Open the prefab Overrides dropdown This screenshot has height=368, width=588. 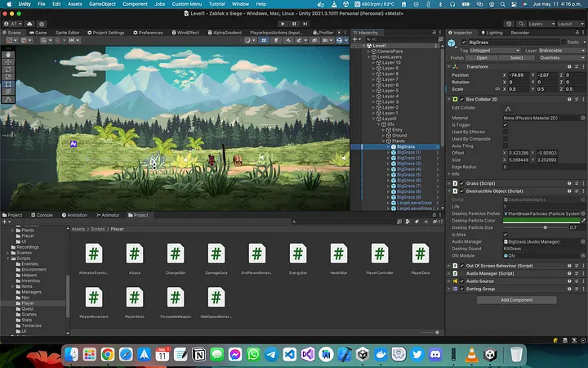(561, 58)
